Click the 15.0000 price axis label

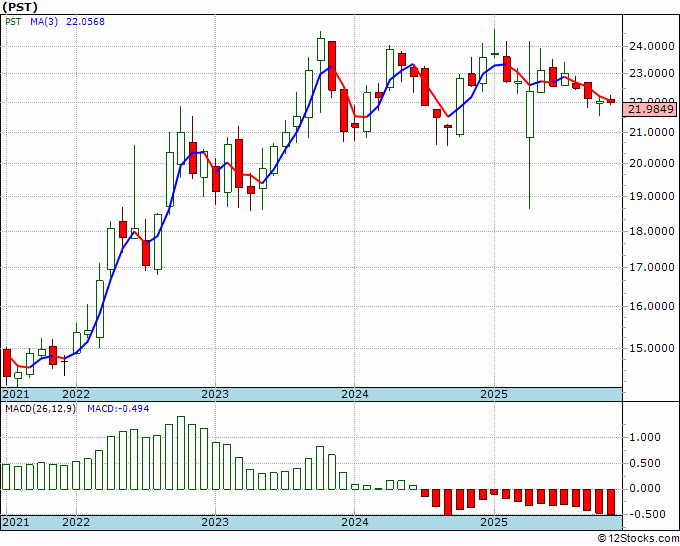pos(651,348)
